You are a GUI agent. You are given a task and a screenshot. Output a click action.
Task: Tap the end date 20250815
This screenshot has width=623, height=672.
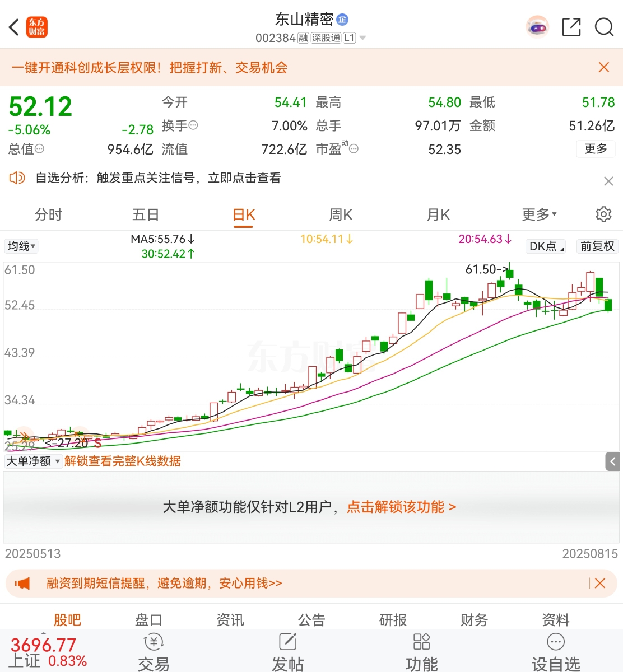pos(590,554)
